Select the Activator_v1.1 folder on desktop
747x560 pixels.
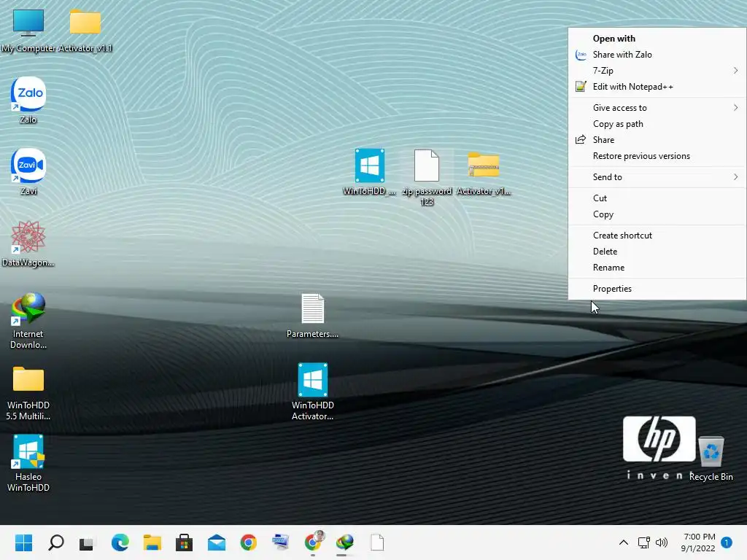(x=85, y=30)
